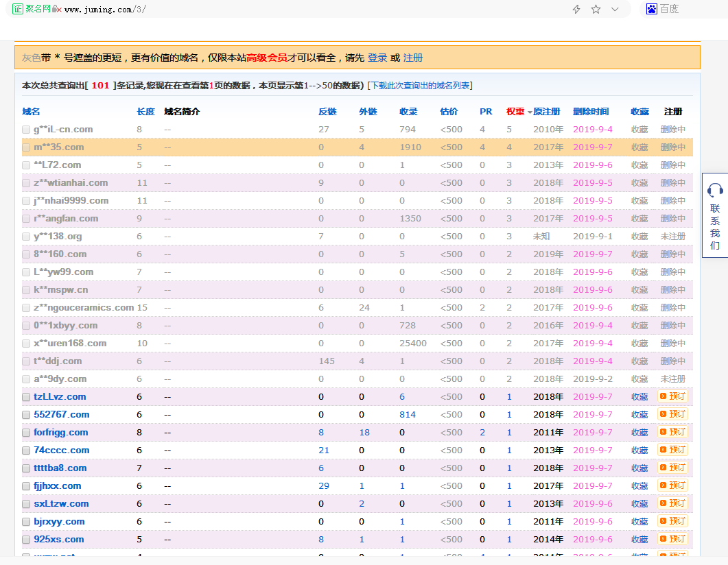Sort table by PR column header
This screenshot has width=728, height=565.
pyautogui.click(x=486, y=111)
